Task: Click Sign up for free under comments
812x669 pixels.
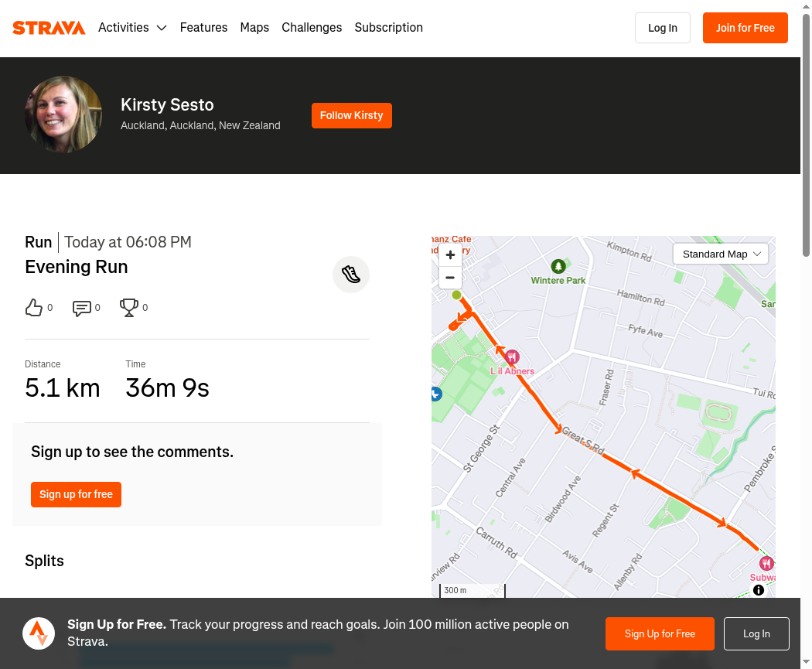Action: (x=76, y=494)
